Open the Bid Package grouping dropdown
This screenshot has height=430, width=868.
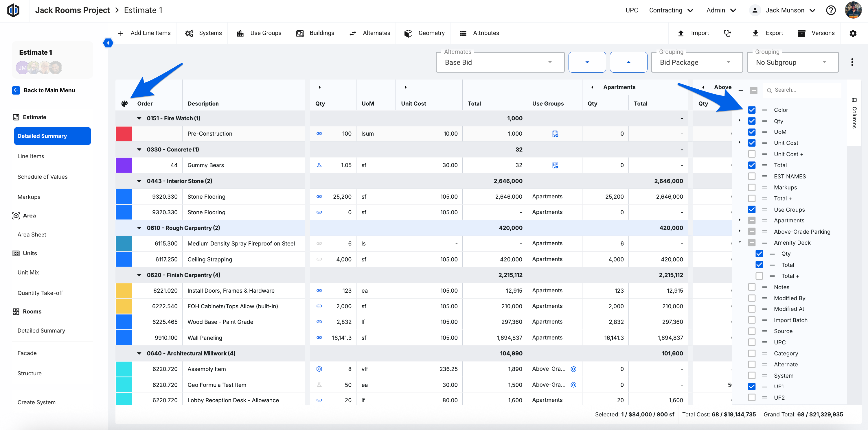[696, 62]
